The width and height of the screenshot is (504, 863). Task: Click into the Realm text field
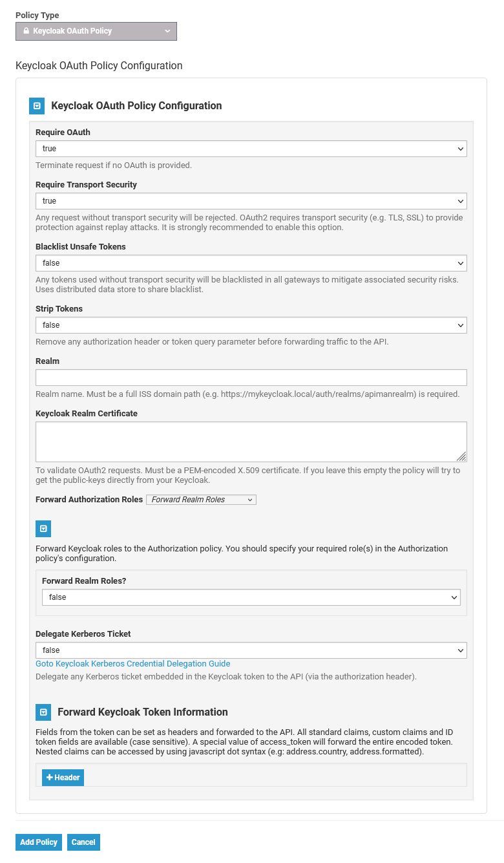pyautogui.click(x=251, y=378)
